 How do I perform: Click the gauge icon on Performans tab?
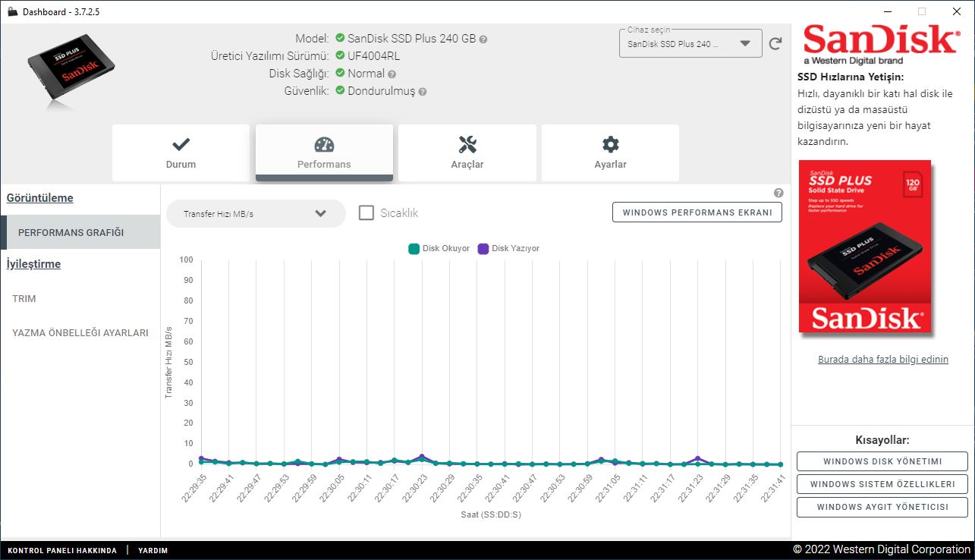click(324, 144)
